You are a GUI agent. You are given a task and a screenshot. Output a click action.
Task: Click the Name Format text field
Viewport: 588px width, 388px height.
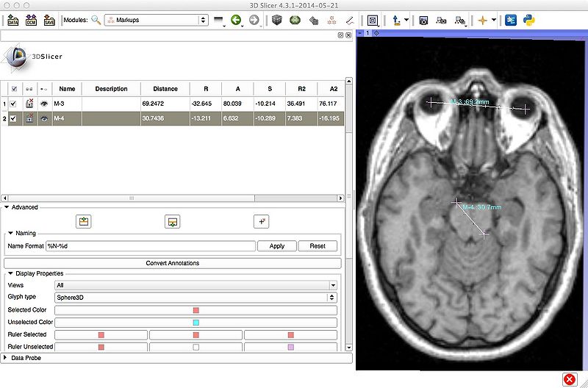151,246
